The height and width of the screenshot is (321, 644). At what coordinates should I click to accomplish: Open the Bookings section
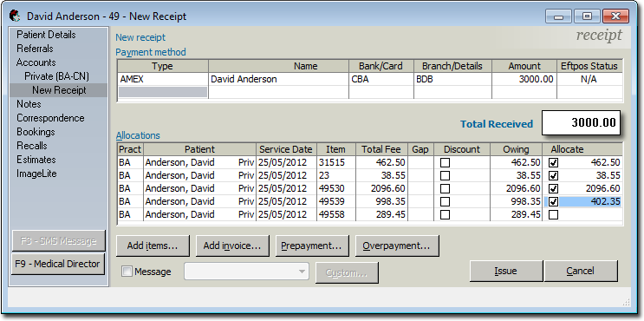click(36, 132)
